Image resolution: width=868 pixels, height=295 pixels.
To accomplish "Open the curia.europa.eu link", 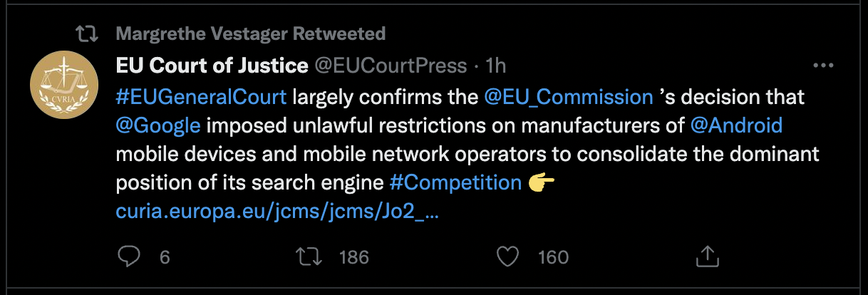I will (x=277, y=212).
